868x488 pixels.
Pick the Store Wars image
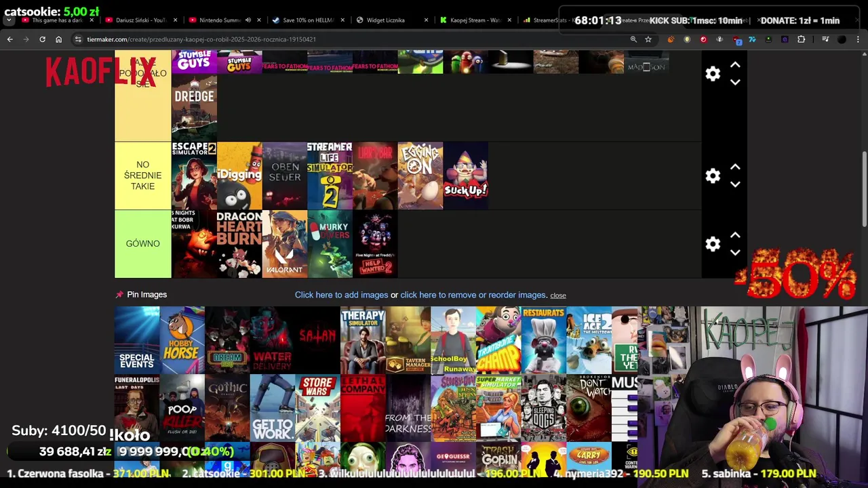[x=317, y=408]
